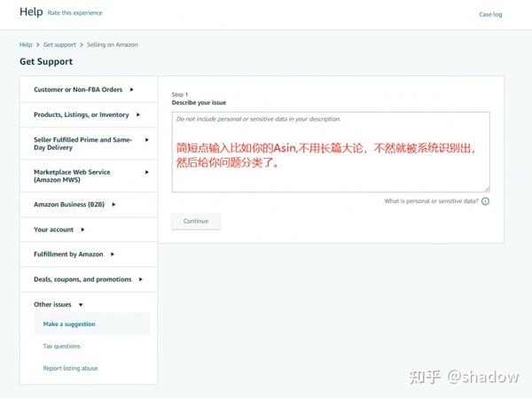The width and height of the screenshot is (532, 398).
Task: Click the Continue button
Action: tap(196, 222)
